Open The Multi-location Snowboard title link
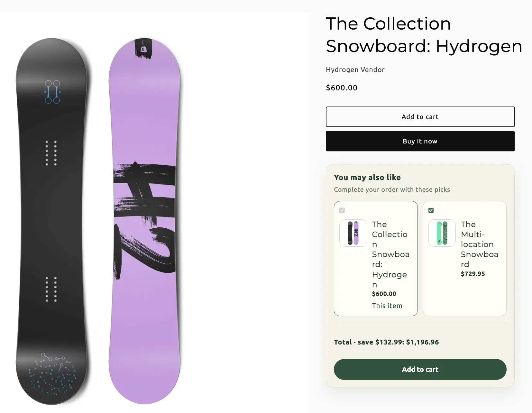This screenshot has width=532, height=413. point(479,244)
